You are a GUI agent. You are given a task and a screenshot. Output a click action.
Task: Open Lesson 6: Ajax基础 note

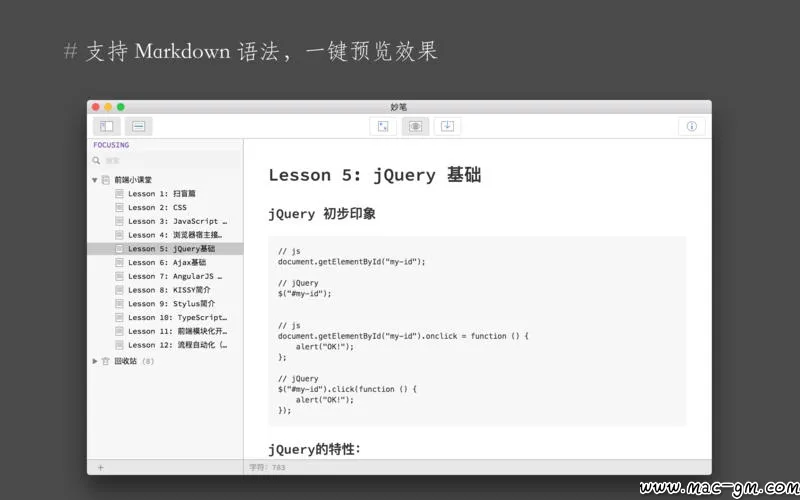[165, 262]
